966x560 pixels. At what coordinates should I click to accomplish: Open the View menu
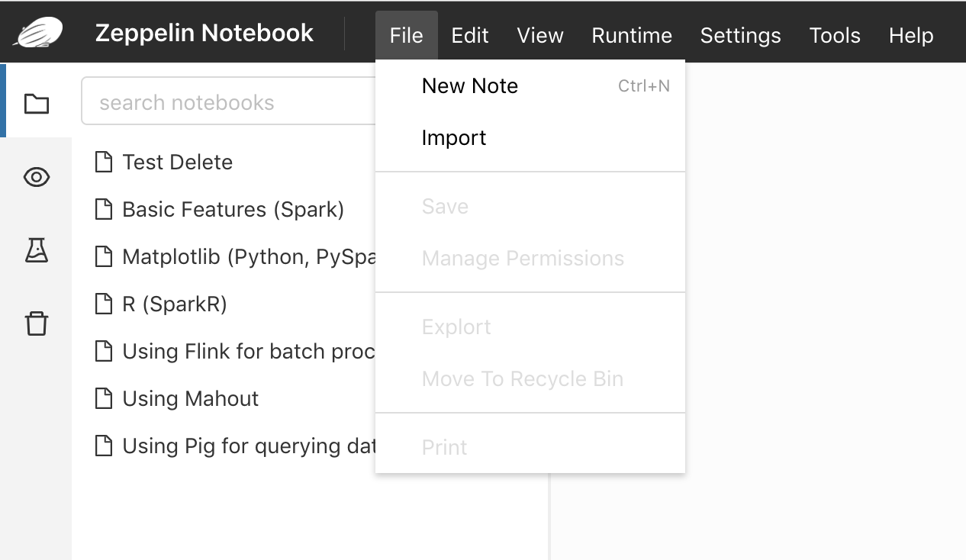pyautogui.click(x=540, y=35)
